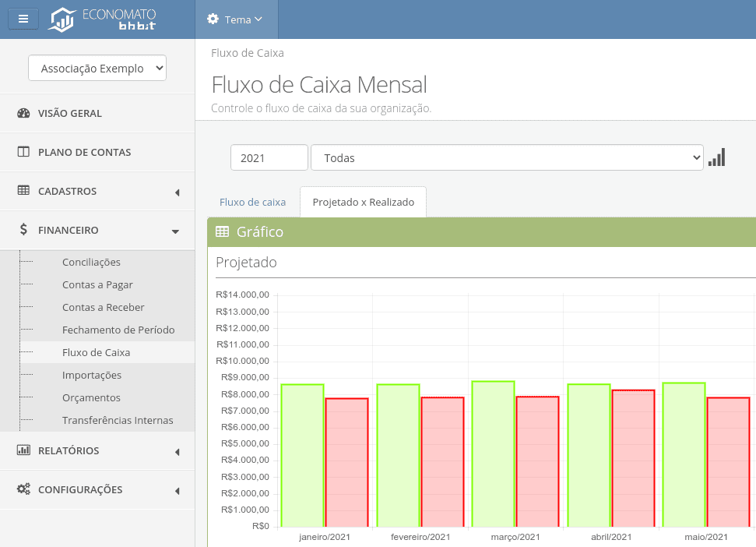Open Conciliações in the Financeiro submenu
This screenshot has width=756, height=547.
[91, 262]
